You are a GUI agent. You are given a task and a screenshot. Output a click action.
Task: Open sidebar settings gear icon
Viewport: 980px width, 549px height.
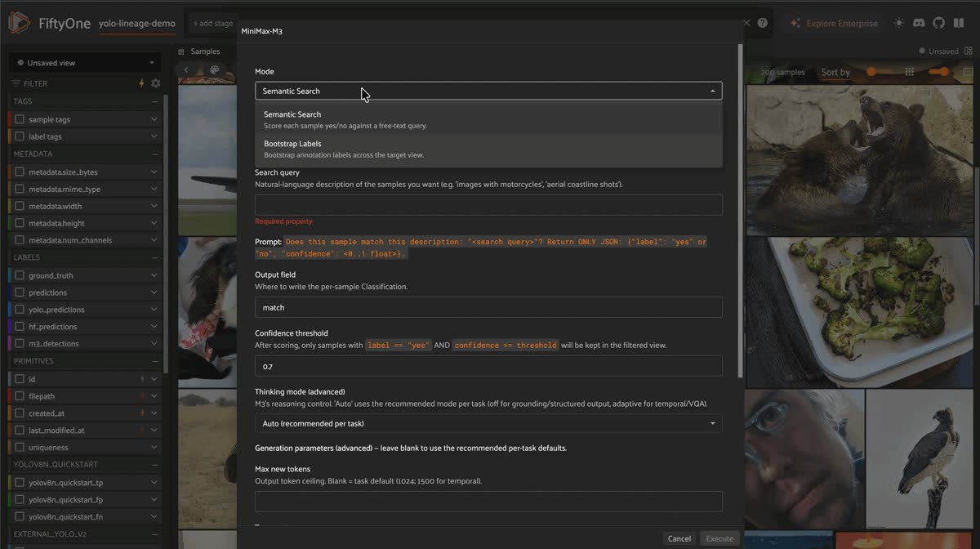pos(156,83)
